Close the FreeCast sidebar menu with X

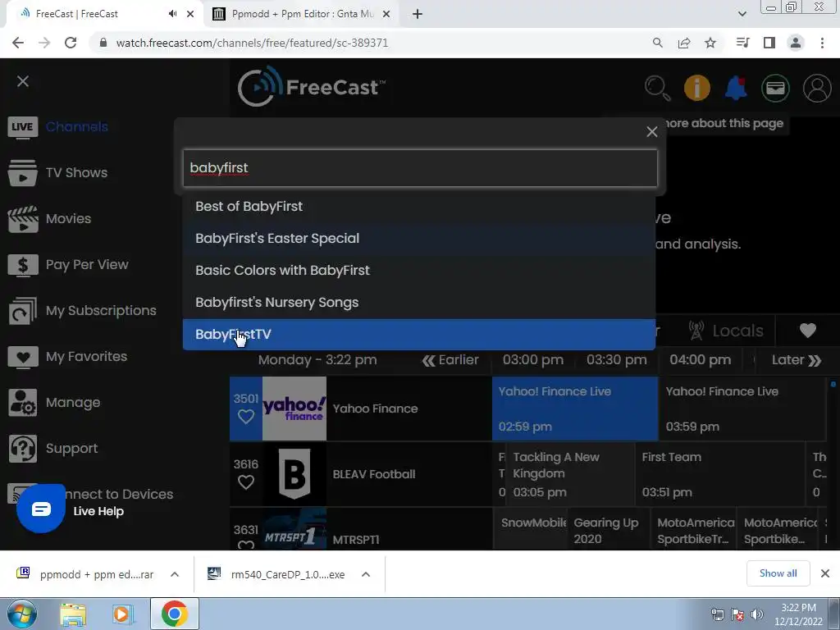[22, 81]
